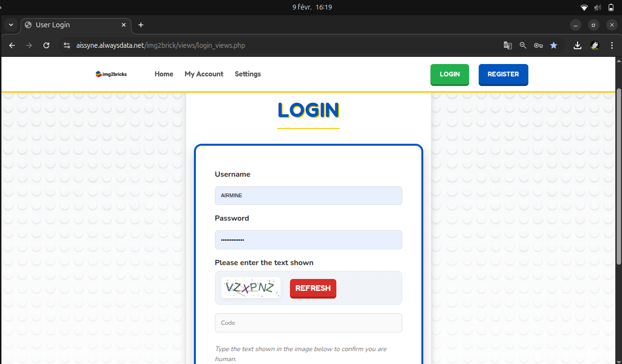This screenshot has width=622, height=364.
Task: Click the browser reload page icon
Action: (x=46, y=45)
